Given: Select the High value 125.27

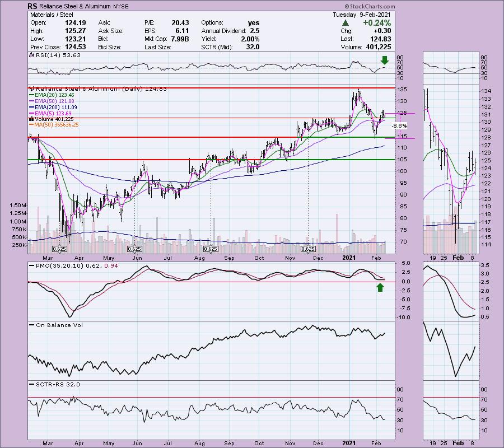Looking at the screenshot, I should pos(75,31).
